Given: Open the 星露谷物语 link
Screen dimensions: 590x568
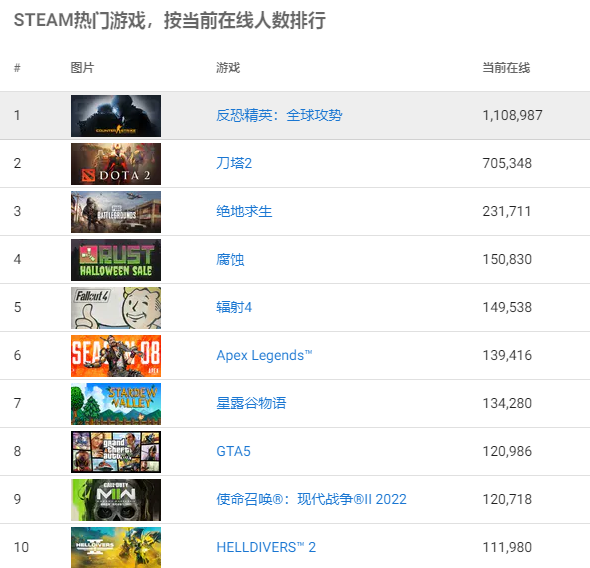Looking at the screenshot, I should tap(251, 403).
